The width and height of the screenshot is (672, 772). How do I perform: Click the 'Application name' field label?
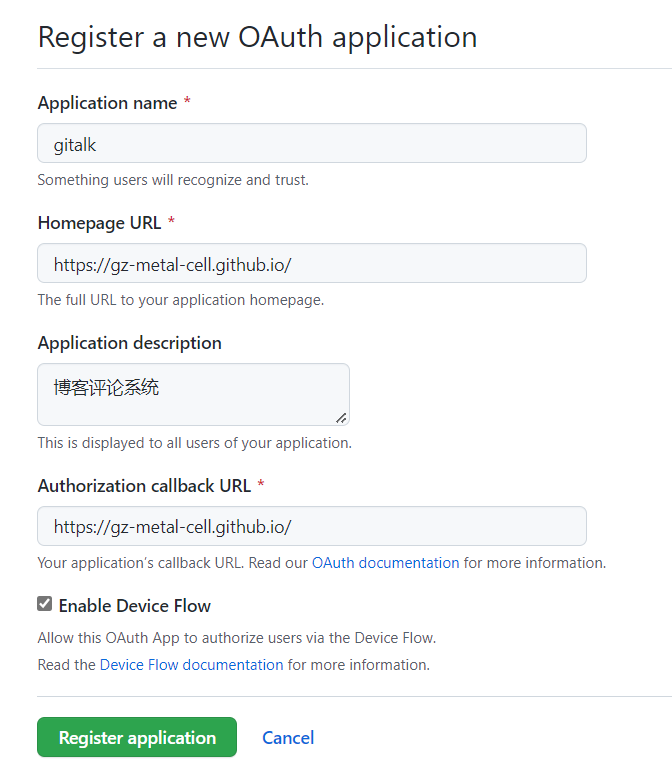click(107, 103)
